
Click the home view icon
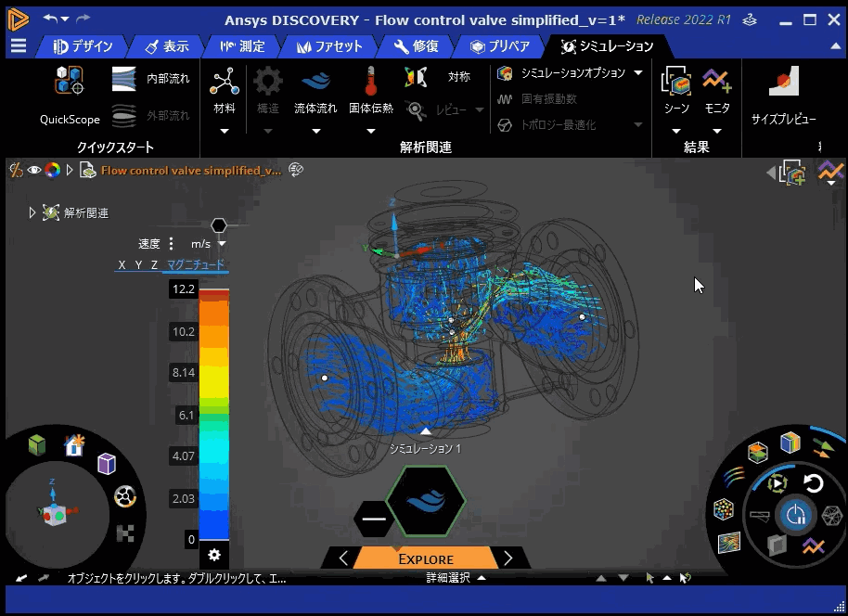(74, 445)
